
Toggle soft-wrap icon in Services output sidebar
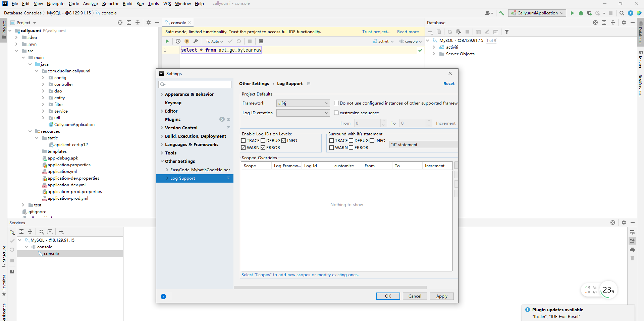coord(632,232)
